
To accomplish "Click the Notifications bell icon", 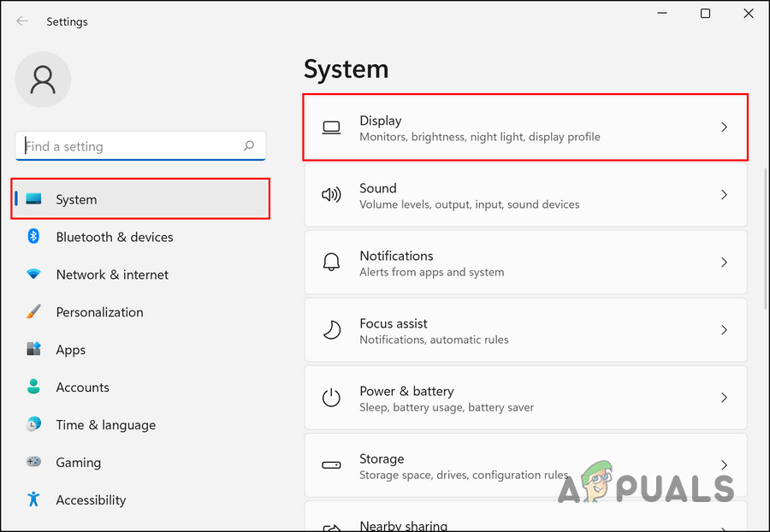I will point(332,262).
